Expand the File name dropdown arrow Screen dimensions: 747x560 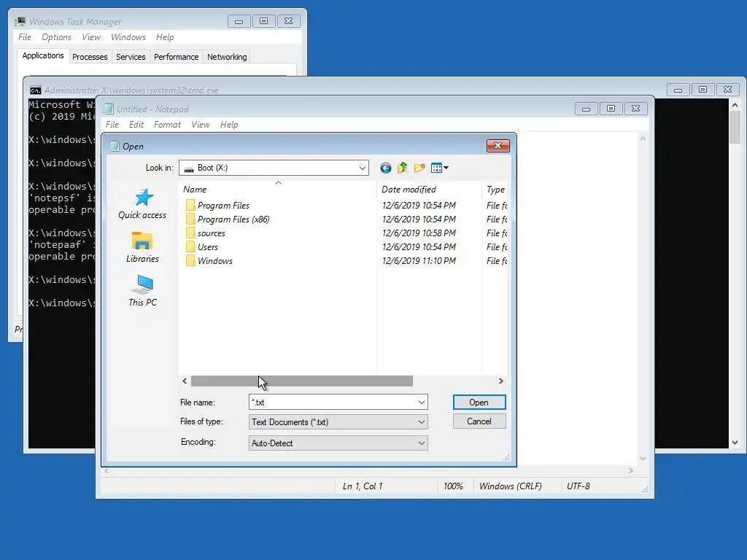click(x=421, y=402)
